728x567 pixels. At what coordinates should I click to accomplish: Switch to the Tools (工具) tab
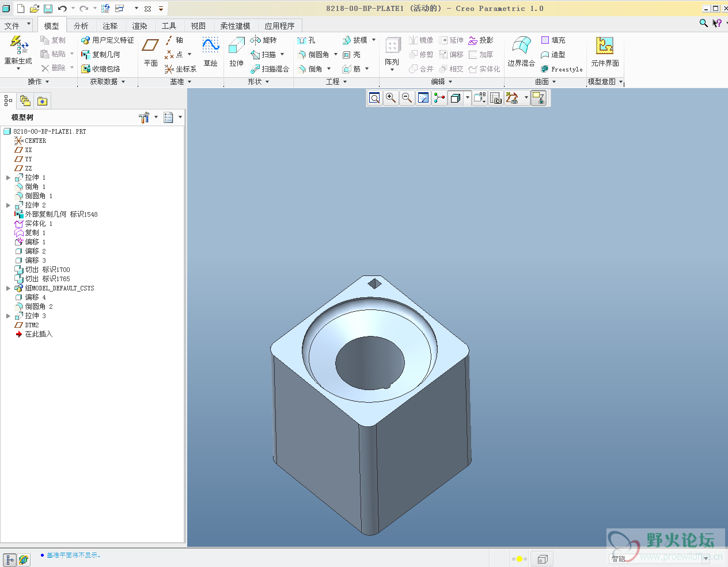pos(169,26)
